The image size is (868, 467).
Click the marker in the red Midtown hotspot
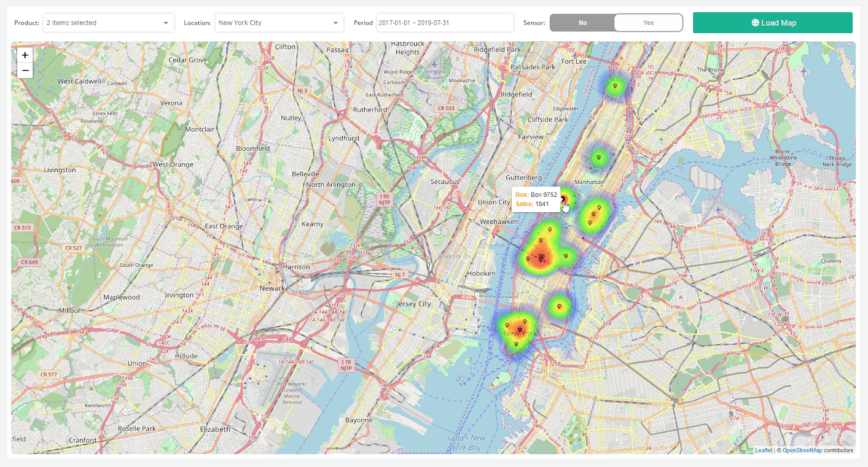(x=541, y=258)
